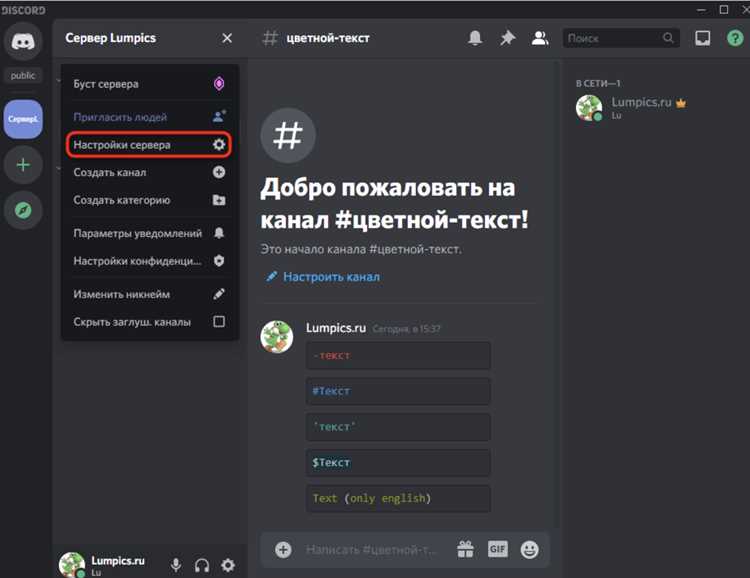
Task: Choose Создать категорию in menu
Action: pyautogui.click(x=149, y=200)
